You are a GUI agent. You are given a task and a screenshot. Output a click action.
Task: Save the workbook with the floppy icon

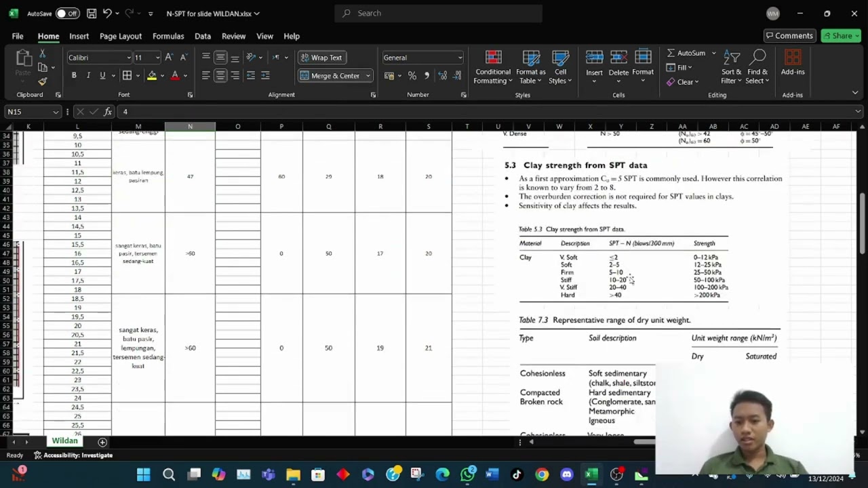click(92, 14)
